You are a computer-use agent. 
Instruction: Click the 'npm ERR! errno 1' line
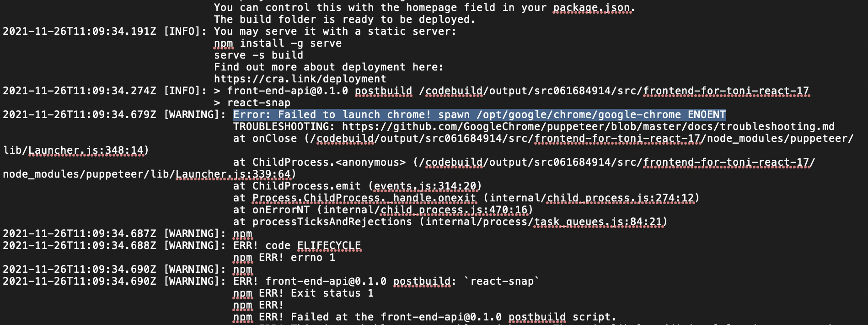pyautogui.click(x=284, y=257)
